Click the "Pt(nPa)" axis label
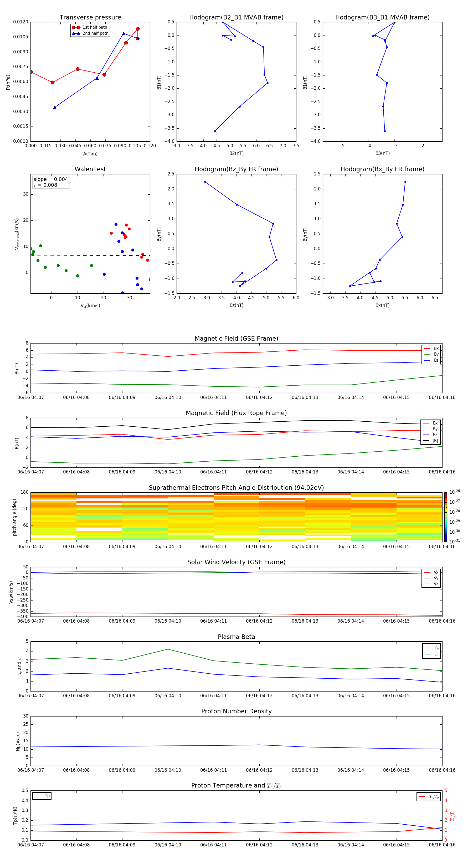This screenshot has width=473, height=868. point(8,82)
